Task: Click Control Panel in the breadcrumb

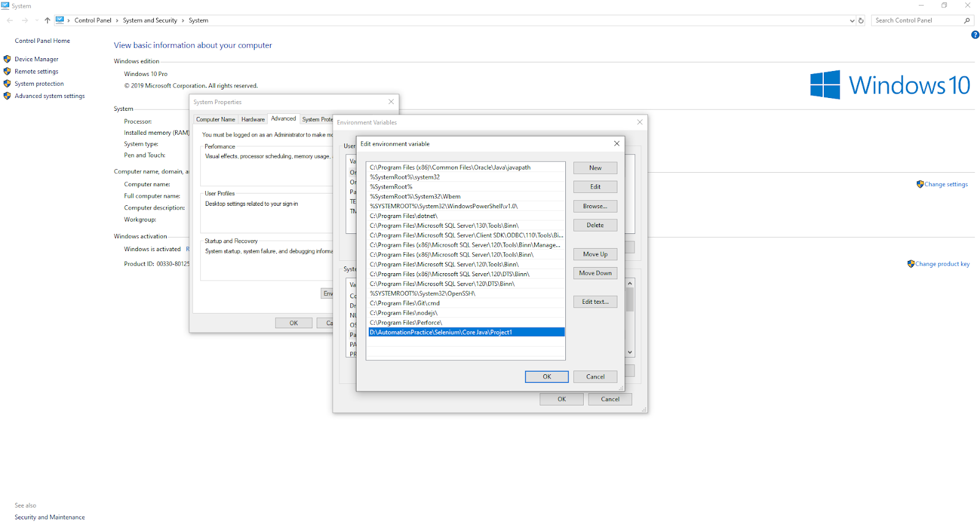Action: pyautogui.click(x=93, y=20)
